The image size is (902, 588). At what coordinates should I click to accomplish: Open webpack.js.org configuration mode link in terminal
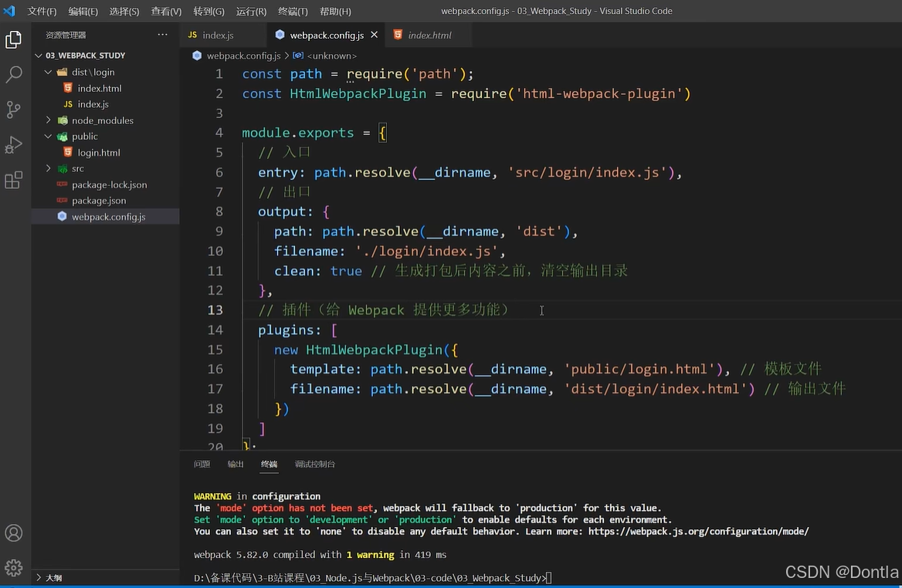698,531
